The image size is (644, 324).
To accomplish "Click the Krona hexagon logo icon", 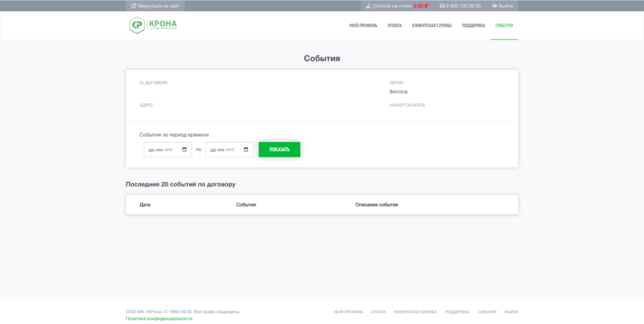I will pos(137,25).
